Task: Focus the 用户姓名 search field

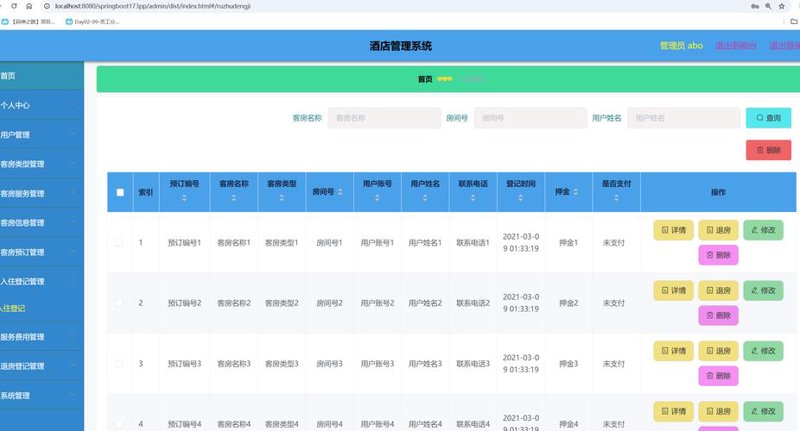Action: click(x=684, y=118)
